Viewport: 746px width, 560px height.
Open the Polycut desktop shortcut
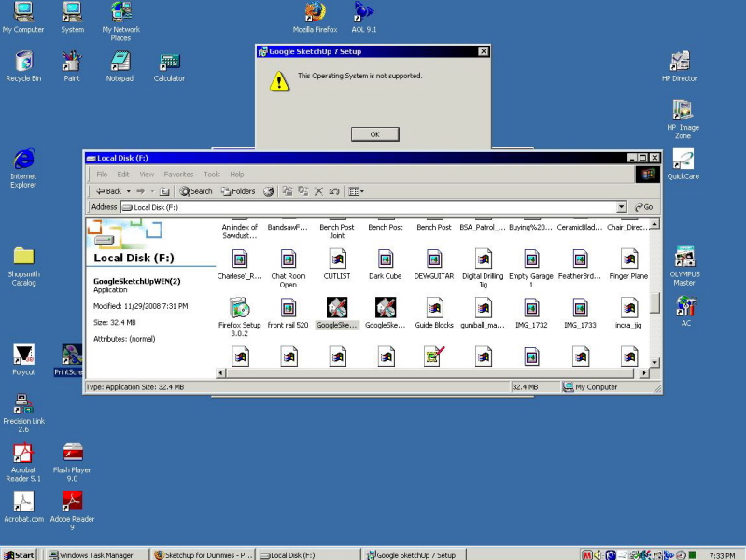(23, 359)
